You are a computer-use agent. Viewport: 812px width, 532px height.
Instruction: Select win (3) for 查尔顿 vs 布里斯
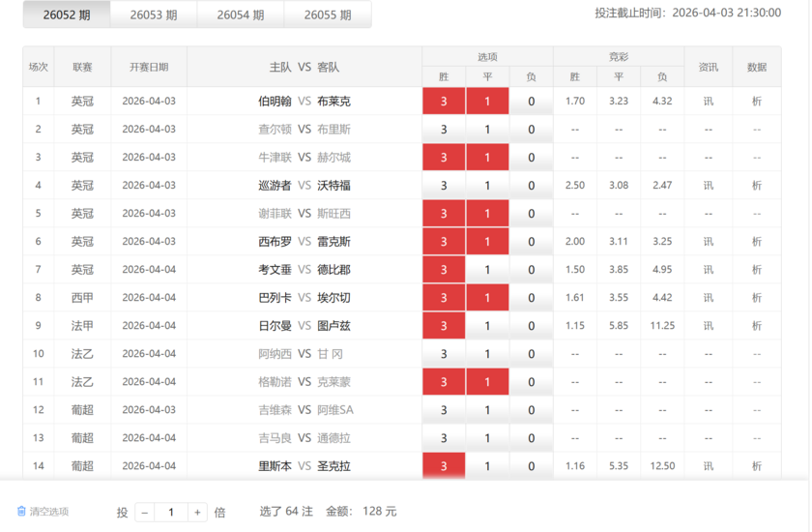click(444, 129)
